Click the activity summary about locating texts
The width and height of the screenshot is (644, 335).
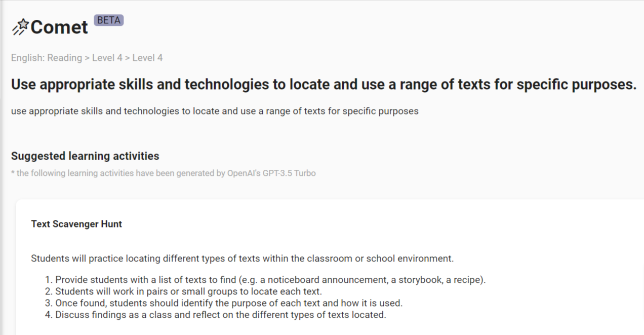[242, 258]
